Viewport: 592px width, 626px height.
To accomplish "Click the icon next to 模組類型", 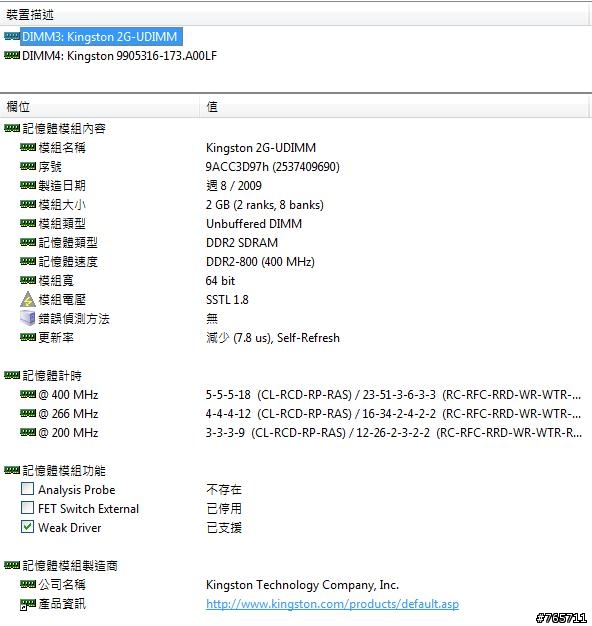I will [x=28, y=223].
